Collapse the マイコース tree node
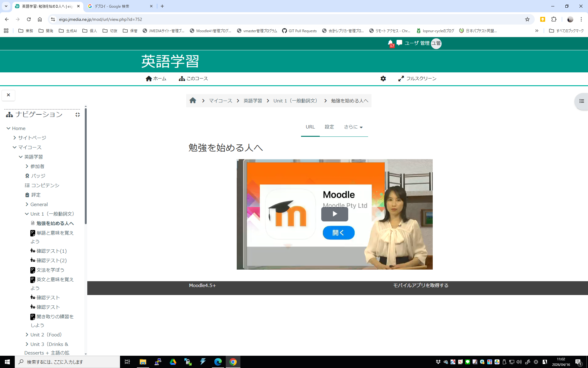 pyautogui.click(x=15, y=147)
